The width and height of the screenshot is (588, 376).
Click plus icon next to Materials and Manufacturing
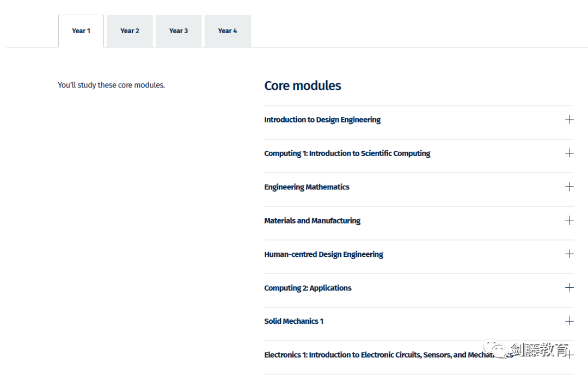(x=569, y=220)
